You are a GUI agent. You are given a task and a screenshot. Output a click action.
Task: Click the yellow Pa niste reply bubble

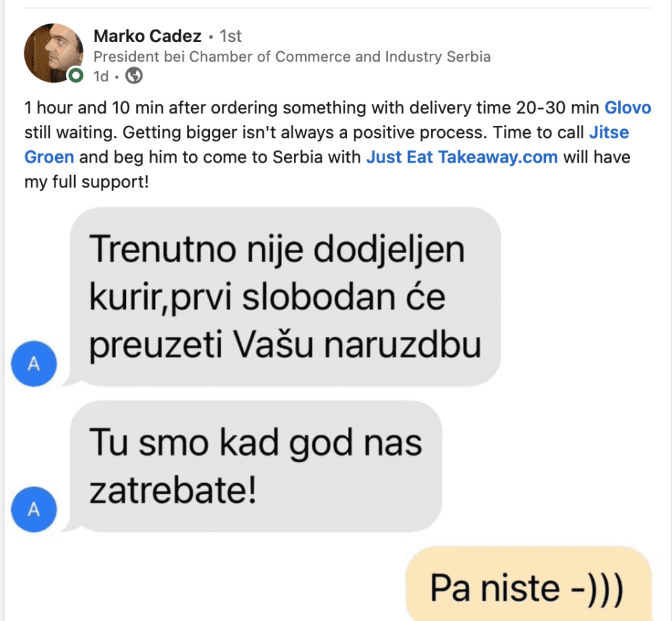coord(529,584)
